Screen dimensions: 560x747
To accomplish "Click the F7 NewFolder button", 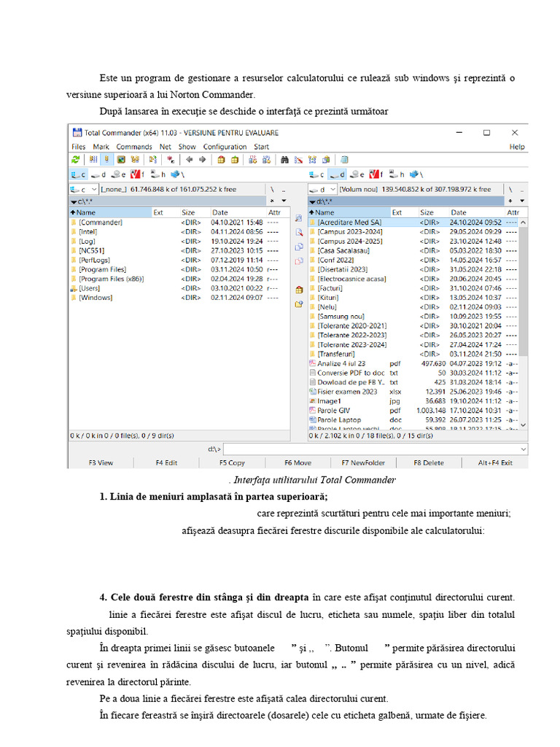I will click(363, 462).
